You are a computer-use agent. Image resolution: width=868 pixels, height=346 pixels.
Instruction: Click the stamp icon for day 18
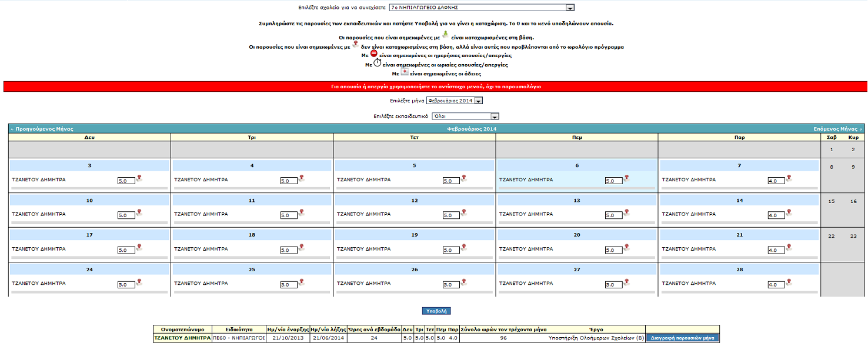tap(302, 248)
